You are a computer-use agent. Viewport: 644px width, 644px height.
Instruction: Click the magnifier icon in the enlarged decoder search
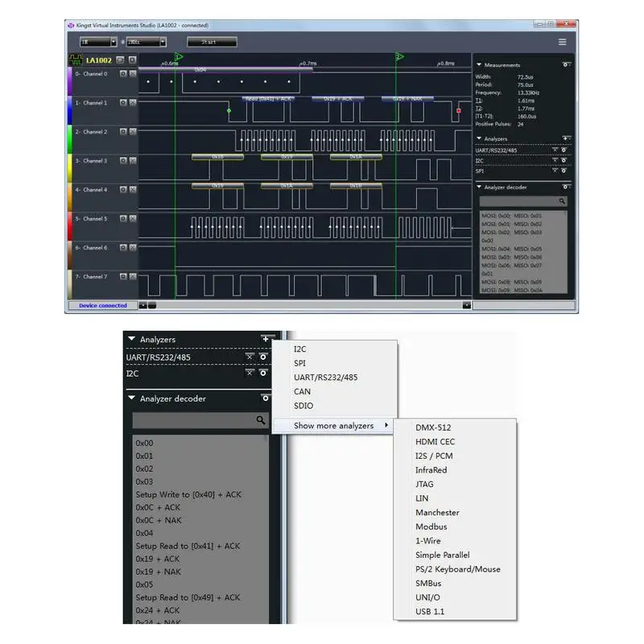click(x=260, y=419)
